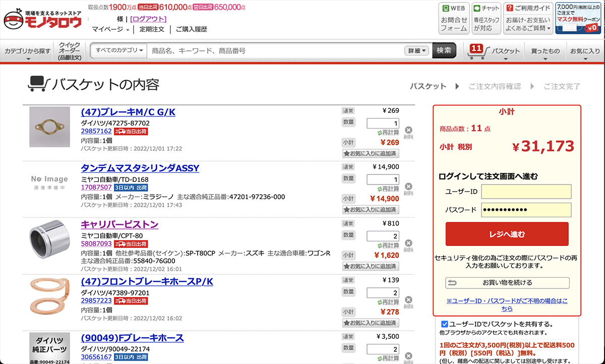Image resolution: width=605 pixels, height=364 pixels.
Task: Click the ログアウト link
Action: tap(148, 19)
